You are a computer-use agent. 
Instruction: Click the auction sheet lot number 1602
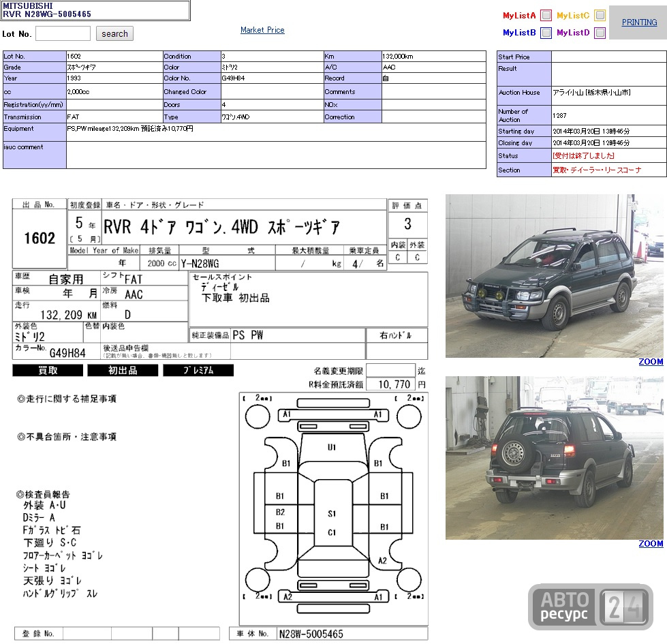(40, 239)
